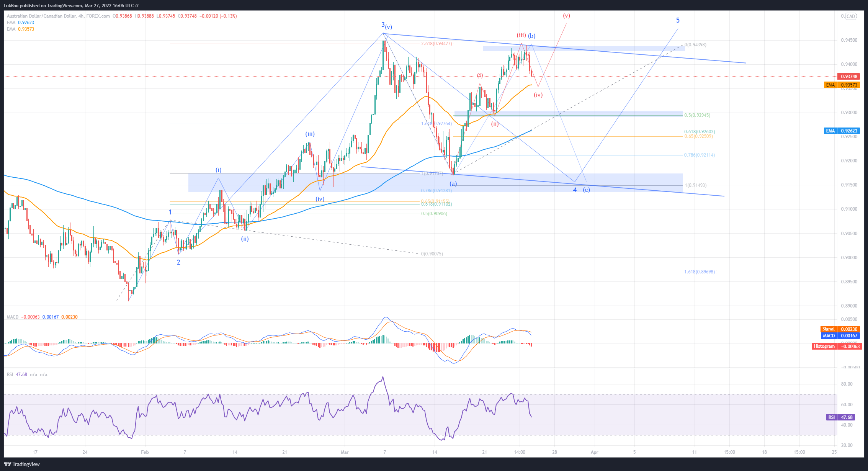The image size is (868, 471).
Task: Click the blue (b) wave label
Action: (x=532, y=36)
